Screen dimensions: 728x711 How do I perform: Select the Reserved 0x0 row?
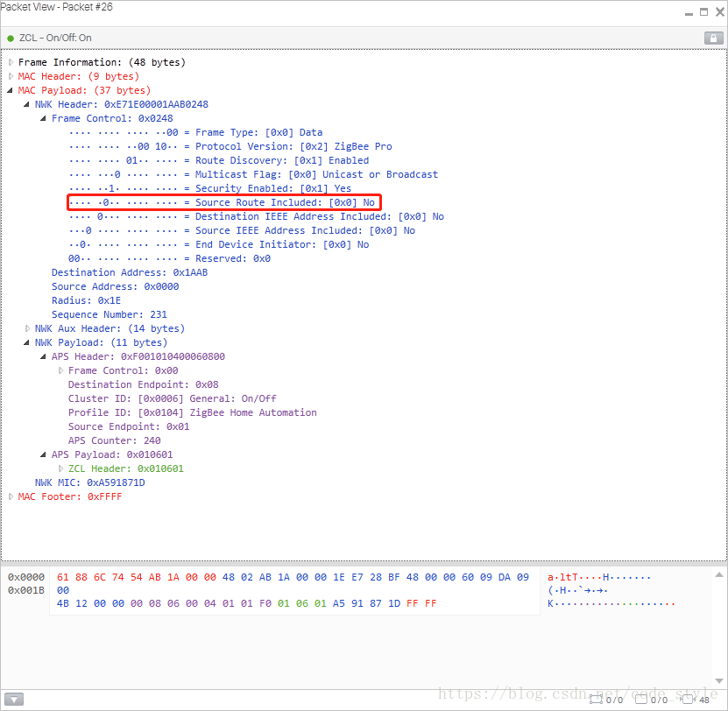pyautogui.click(x=169, y=258)
